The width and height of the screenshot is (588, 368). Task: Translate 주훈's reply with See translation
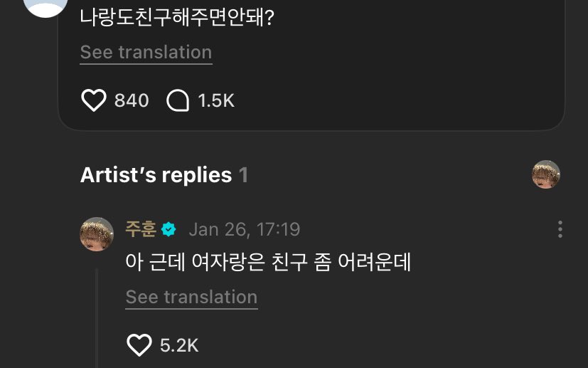point(191,298)
